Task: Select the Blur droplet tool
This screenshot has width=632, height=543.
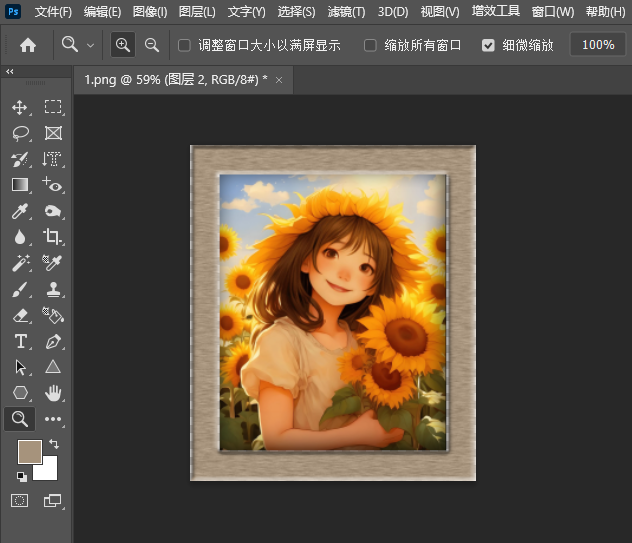Action: (20, 237)
